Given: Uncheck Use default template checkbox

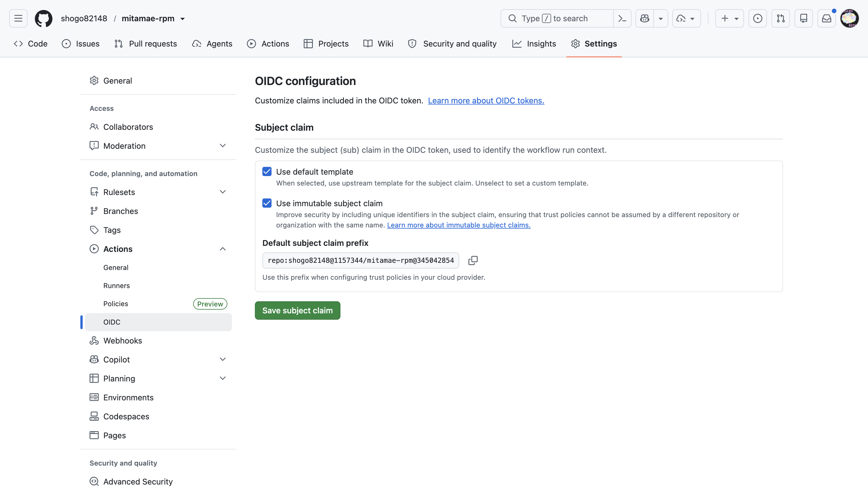Looking at the screenshot, I should click(x=267, y=172).
